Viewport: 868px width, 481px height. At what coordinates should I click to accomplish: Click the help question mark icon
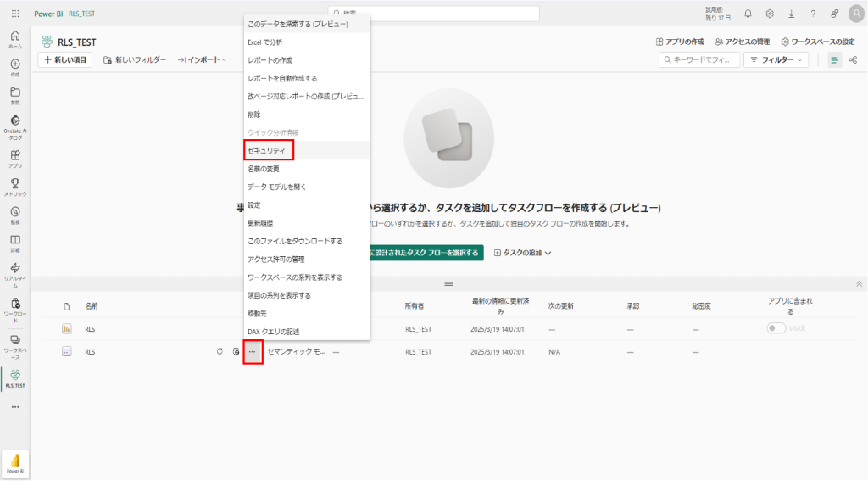tap(813, 14)
